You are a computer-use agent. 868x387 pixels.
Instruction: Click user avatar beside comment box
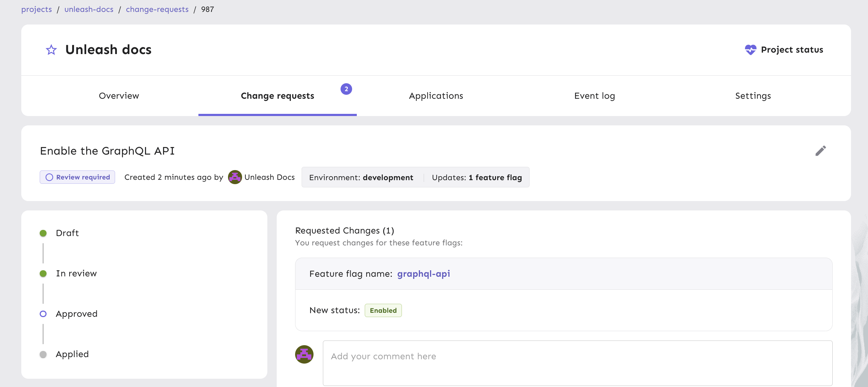click(x=304, y=355)
